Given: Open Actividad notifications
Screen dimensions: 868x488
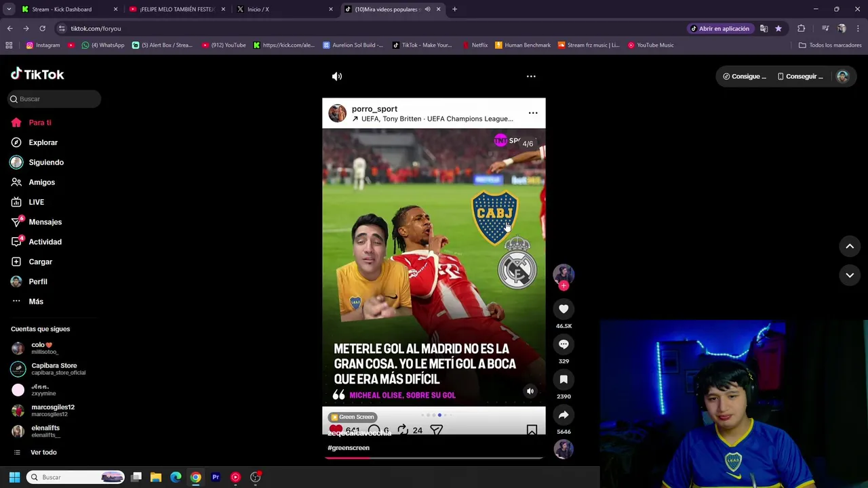Looking at the screenshot, I should pyautogui.click(x=45, y=242).
